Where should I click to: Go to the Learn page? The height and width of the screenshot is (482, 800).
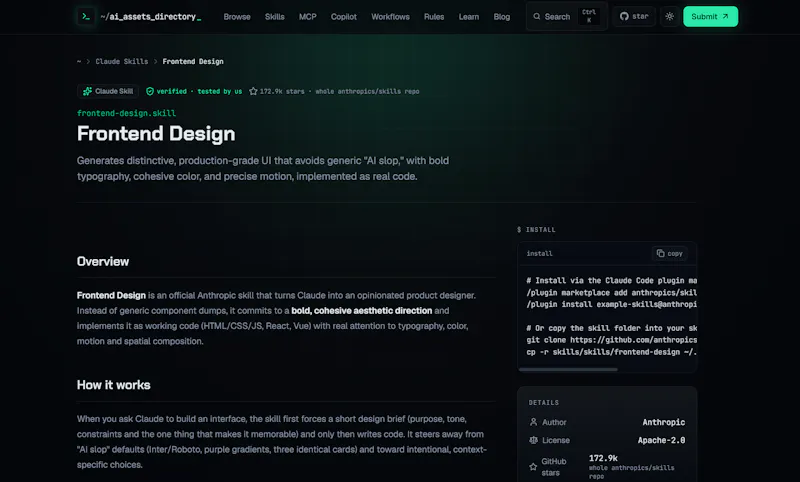pos(468,17)
